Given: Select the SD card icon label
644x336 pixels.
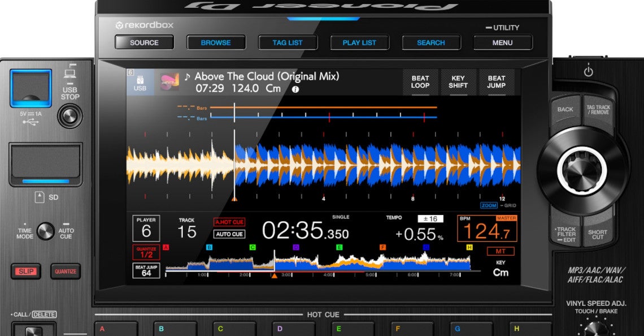Looking at the screenshot, I should [39, 197].
